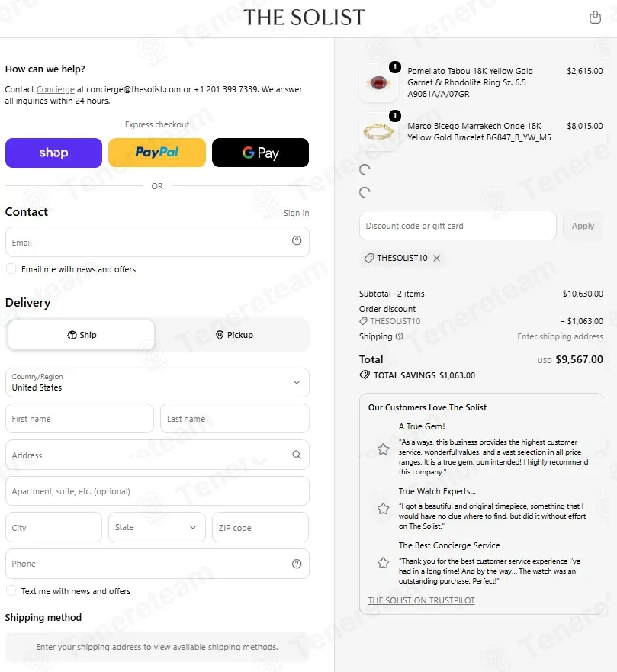Click the Pomellato garnet ring thumbnail
The width and height of the screenshot is (617, 672).
(378, 82)
